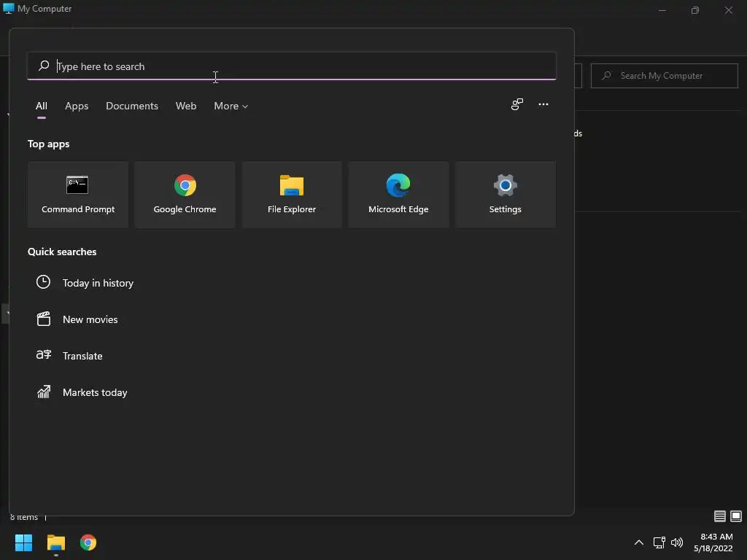Click the chart icon beside Markets today

43,392
